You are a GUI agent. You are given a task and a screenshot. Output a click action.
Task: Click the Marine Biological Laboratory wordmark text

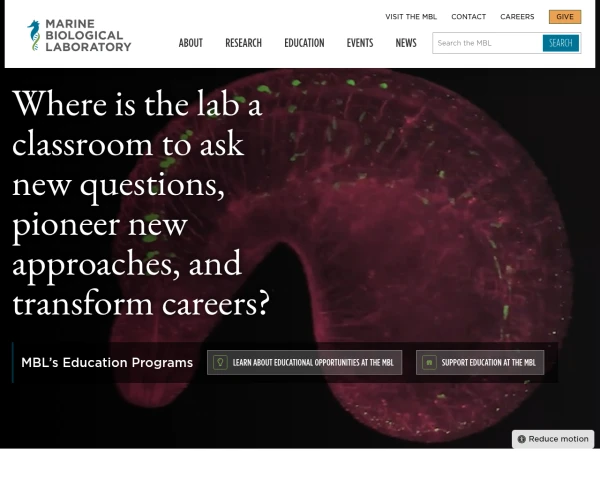coord(88,35)
